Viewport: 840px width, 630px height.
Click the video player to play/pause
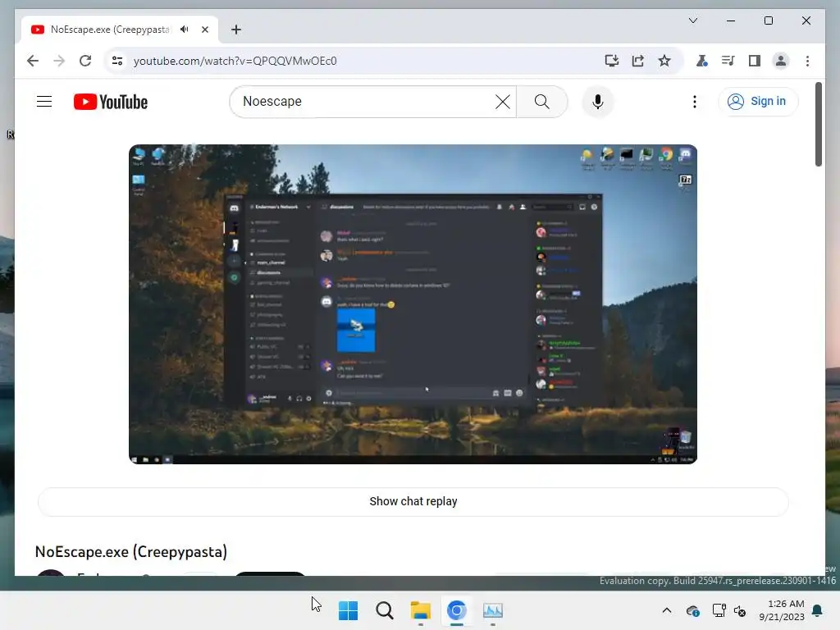tap(413, 304)
